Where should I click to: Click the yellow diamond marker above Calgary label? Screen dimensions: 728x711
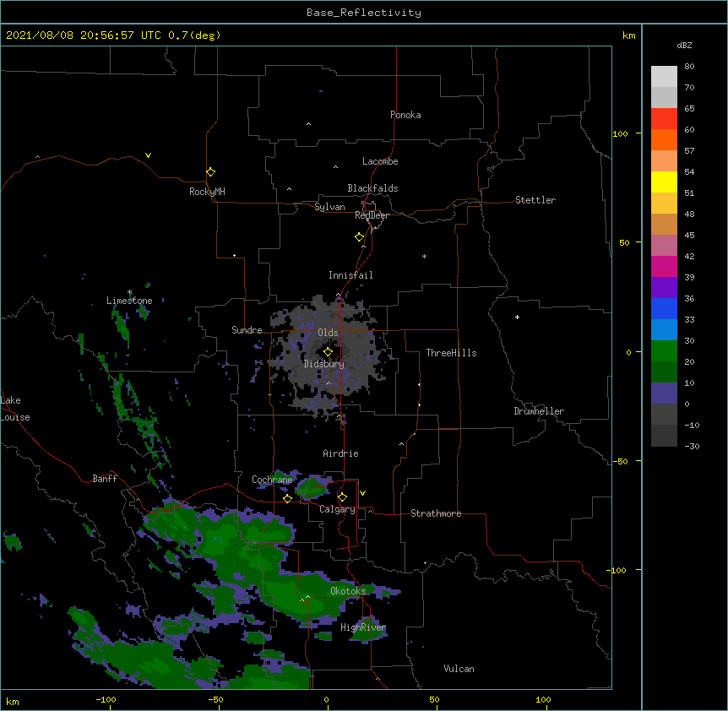pyautogui.click(x=342, y=497)
